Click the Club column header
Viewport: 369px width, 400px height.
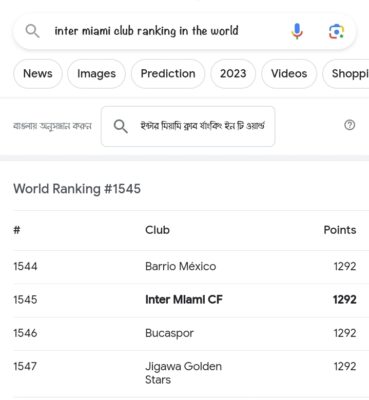point(157,230)
